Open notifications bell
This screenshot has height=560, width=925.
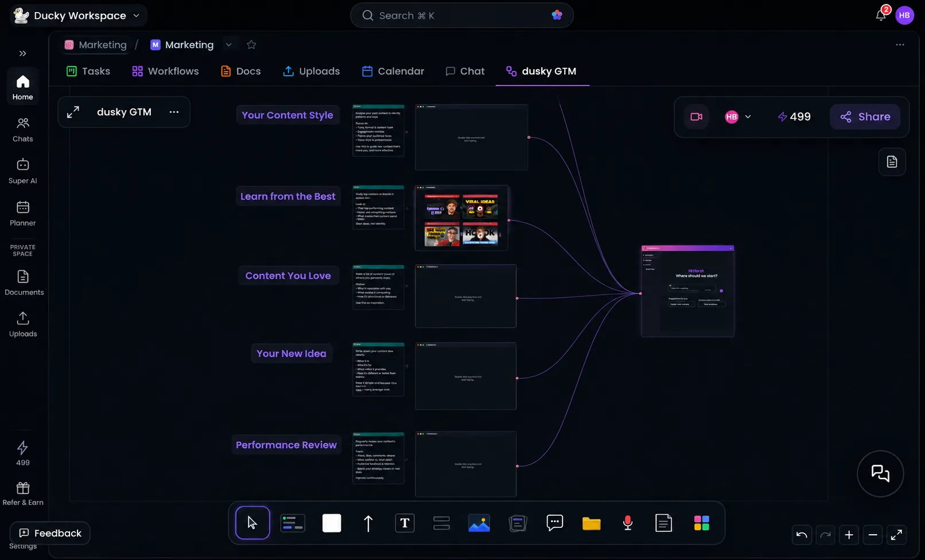click(881, 15)
